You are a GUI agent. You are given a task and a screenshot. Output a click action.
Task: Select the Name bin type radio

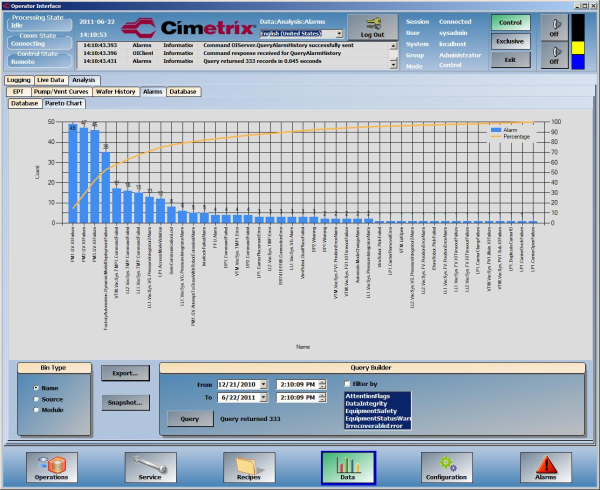[36, 388]
